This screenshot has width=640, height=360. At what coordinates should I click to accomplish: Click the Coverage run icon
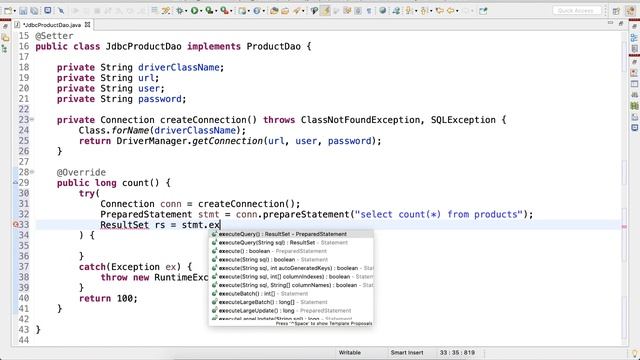pyautogui.click(x=209, y=11)
